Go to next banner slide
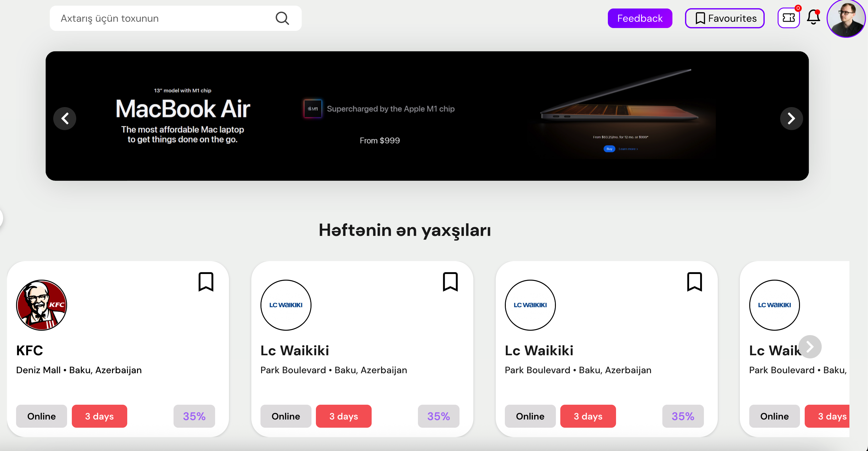 pyautogui.click(x=791, y=118)
